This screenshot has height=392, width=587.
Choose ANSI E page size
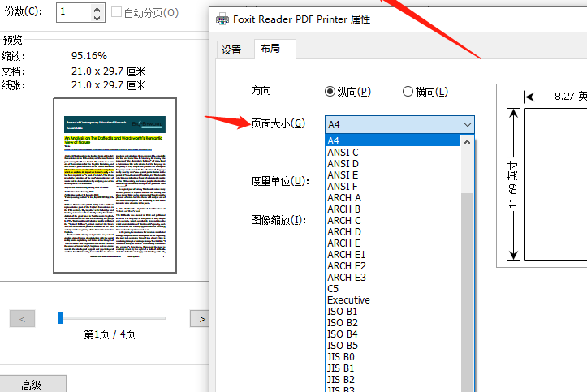tap(393, 175)
